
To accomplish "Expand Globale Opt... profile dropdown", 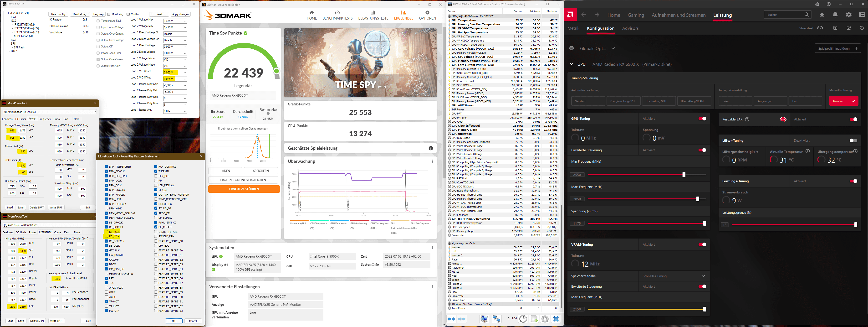I will point(613,49).
